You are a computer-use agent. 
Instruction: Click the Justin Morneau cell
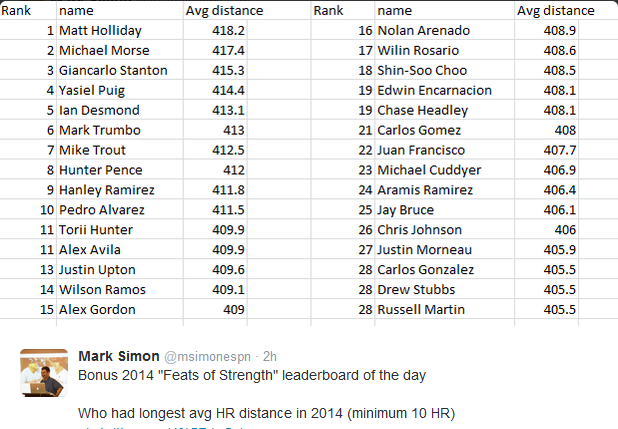[424, 250]
